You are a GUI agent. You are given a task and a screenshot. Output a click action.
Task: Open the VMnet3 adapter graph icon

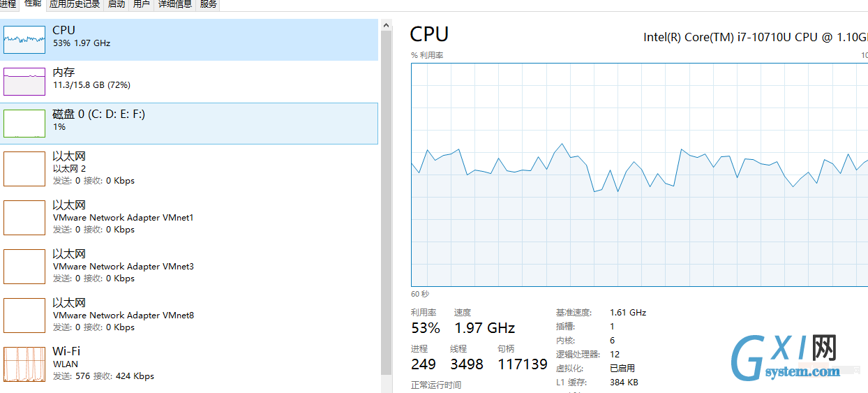tap(24, 266)
